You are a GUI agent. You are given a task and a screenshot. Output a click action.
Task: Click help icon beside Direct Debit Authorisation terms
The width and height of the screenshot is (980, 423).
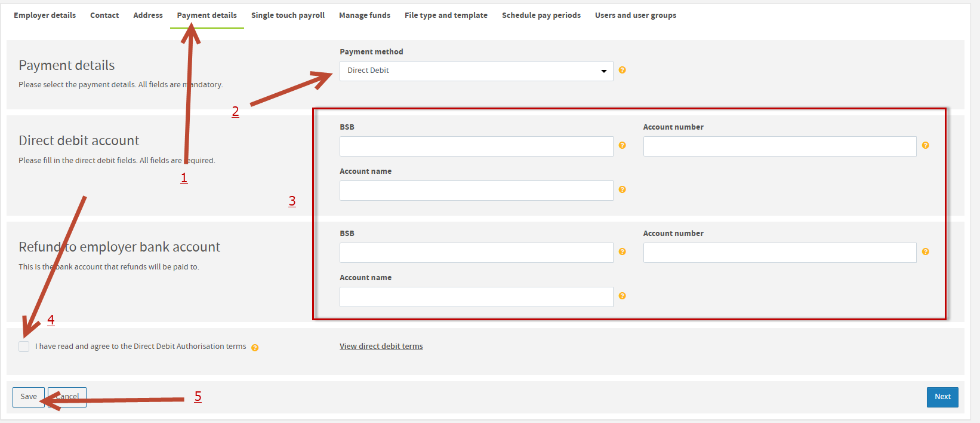[255, 348]
